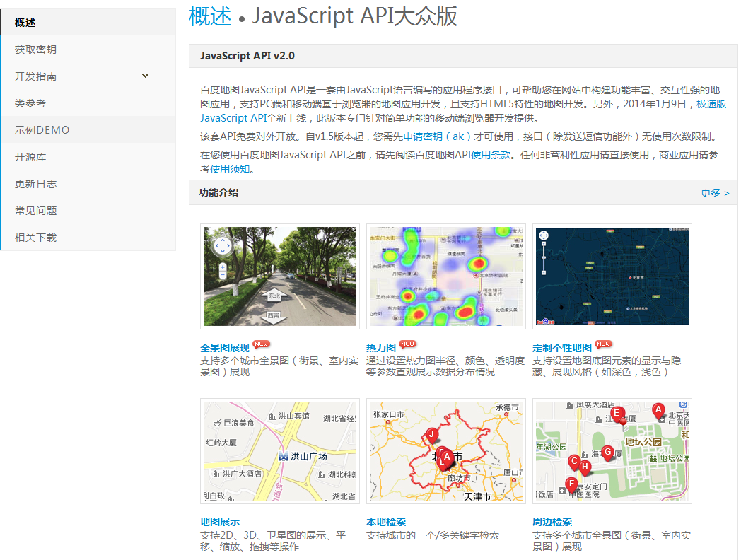The height and width of the screenshot is (560, 741).
Task: Open the Beijing boundary search thumbnail
Action: (x=445, y=451)
